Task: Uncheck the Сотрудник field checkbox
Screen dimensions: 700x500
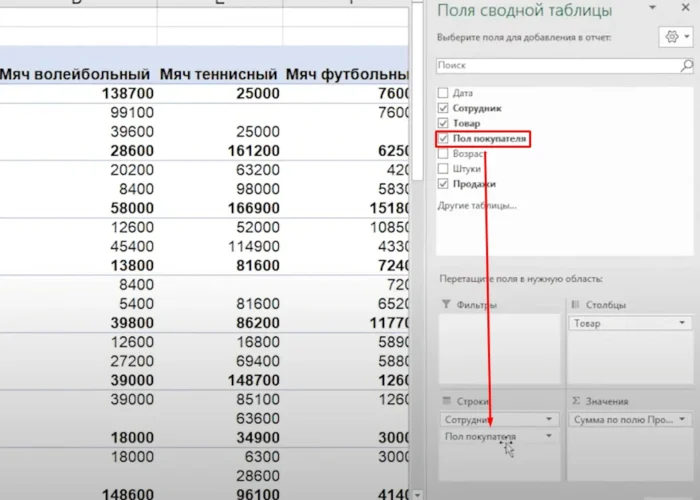Action: pyautogui.click(x=443, y=108)
